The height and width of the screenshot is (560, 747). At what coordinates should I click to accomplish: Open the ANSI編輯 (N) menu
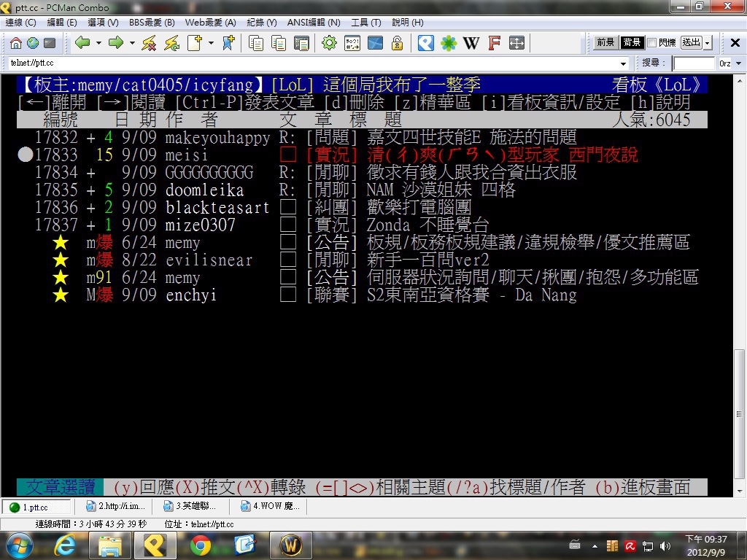click(x=314, y=23)
